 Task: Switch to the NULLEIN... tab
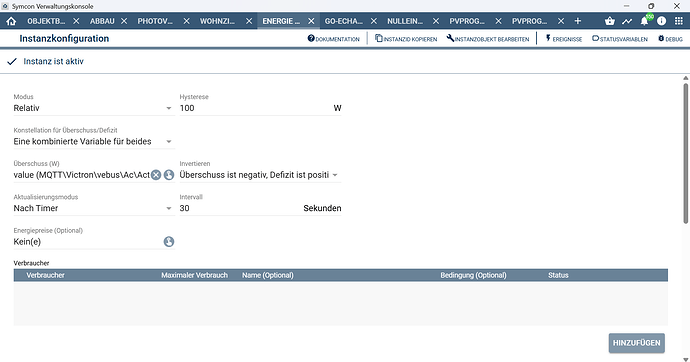tap(405, 21)
